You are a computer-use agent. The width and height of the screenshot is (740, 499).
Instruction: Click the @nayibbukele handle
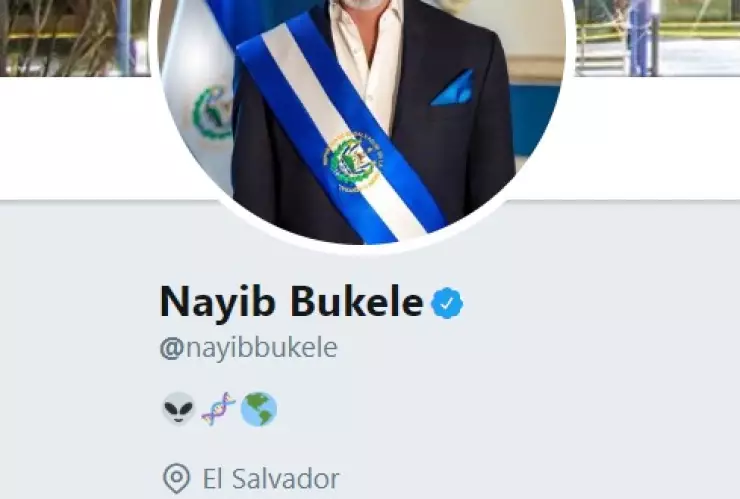[249, 348]
